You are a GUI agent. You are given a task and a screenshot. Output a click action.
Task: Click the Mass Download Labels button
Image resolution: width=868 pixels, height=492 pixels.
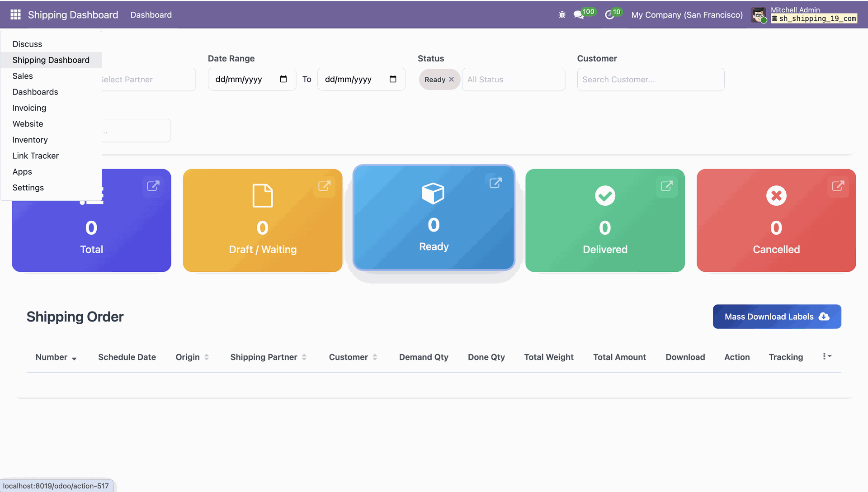click(777, 317)
